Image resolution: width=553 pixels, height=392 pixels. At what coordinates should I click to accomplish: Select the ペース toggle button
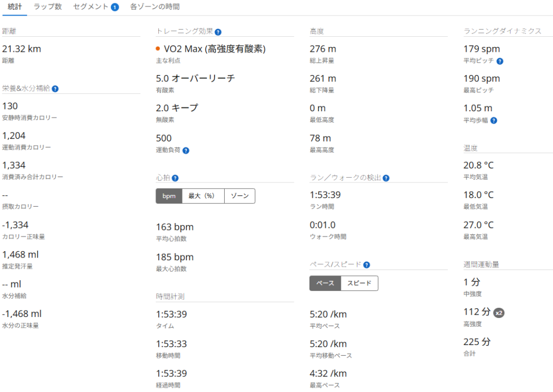point(325,283)
